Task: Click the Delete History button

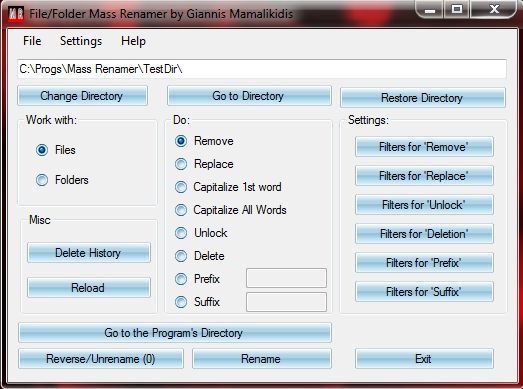Action: [89, 253]
